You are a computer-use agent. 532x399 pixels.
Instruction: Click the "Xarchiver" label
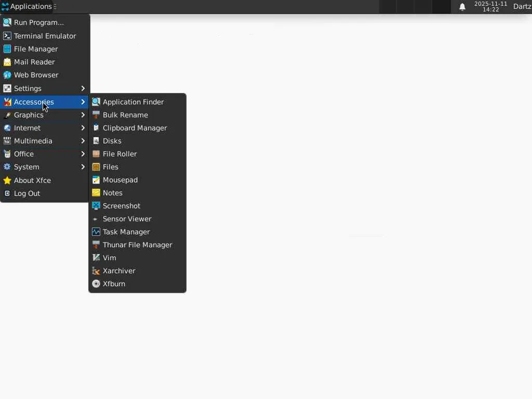pyautogui.click(x=119, y=271)
